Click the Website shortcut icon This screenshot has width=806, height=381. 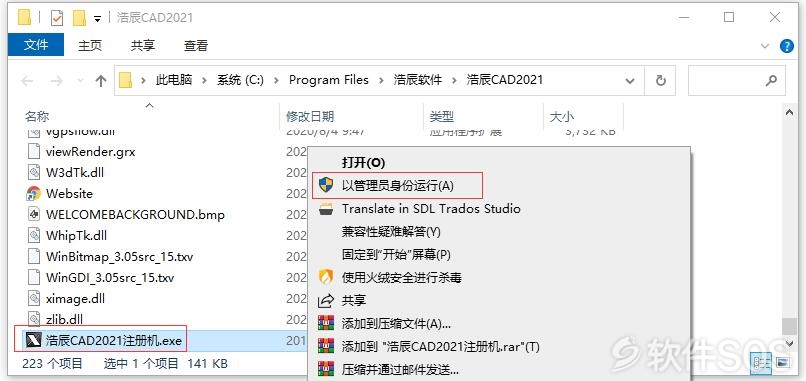33,194
